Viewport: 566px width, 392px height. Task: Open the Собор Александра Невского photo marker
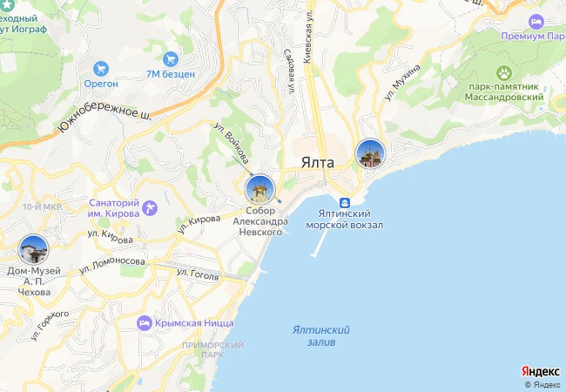tap(259, 190)
